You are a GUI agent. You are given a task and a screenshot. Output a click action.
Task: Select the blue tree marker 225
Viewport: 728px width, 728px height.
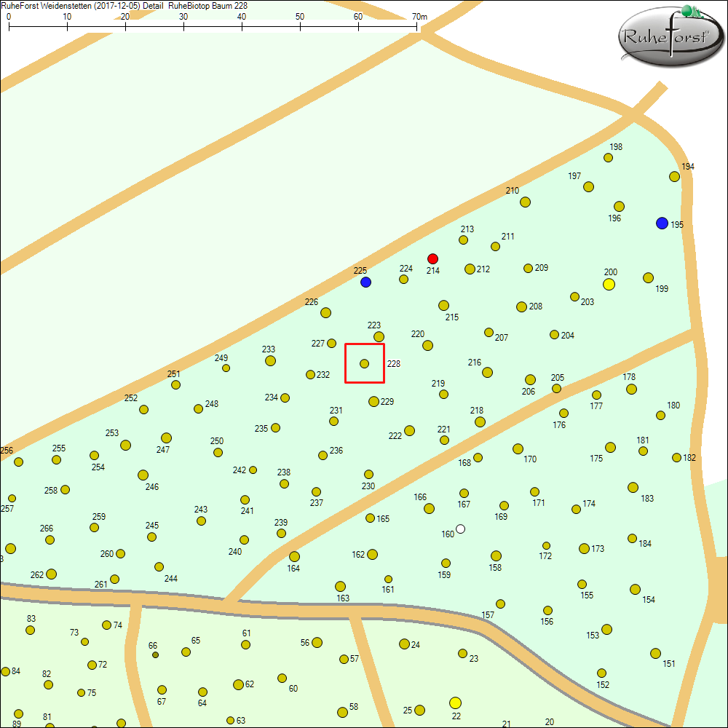tap(365, 282)
